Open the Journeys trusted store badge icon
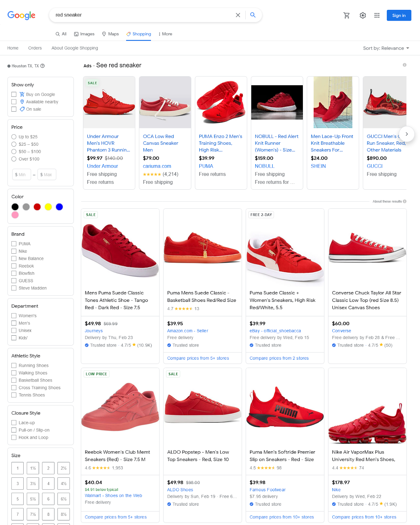The height and width of the screenshot is (525, 420). (87, 345)
